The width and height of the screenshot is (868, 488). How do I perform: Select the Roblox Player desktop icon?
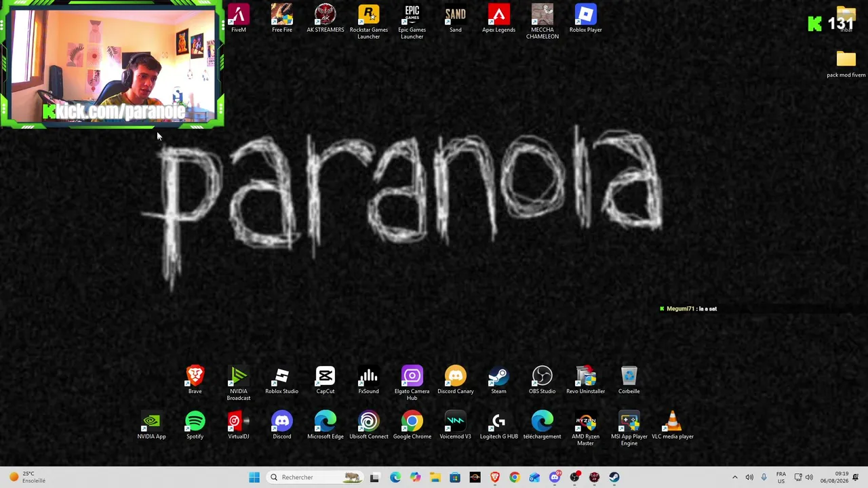tap(586, 18)
